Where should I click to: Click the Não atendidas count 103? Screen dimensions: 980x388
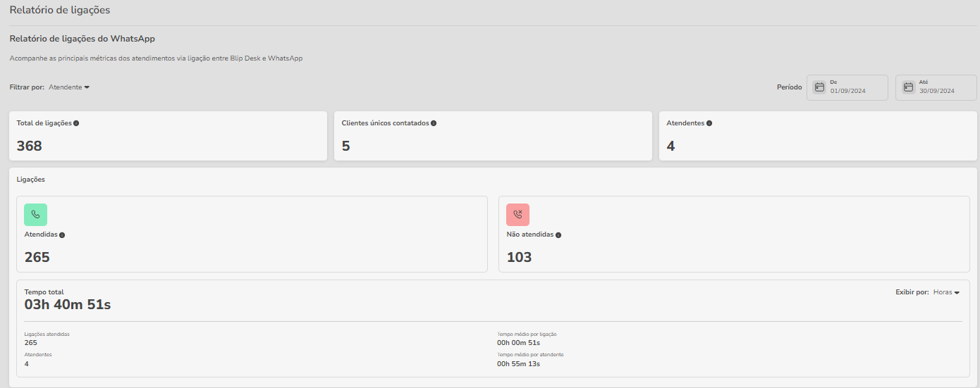519,257
